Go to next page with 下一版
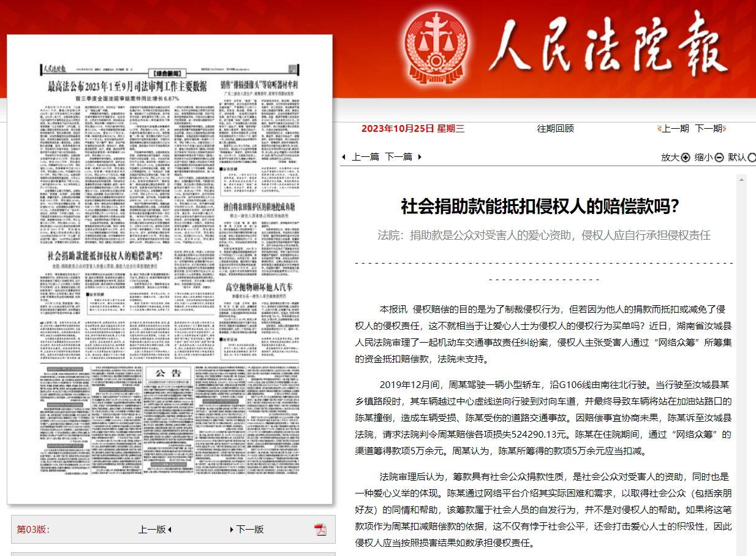Viewport: 756px width, 556px height. [250, 530]
